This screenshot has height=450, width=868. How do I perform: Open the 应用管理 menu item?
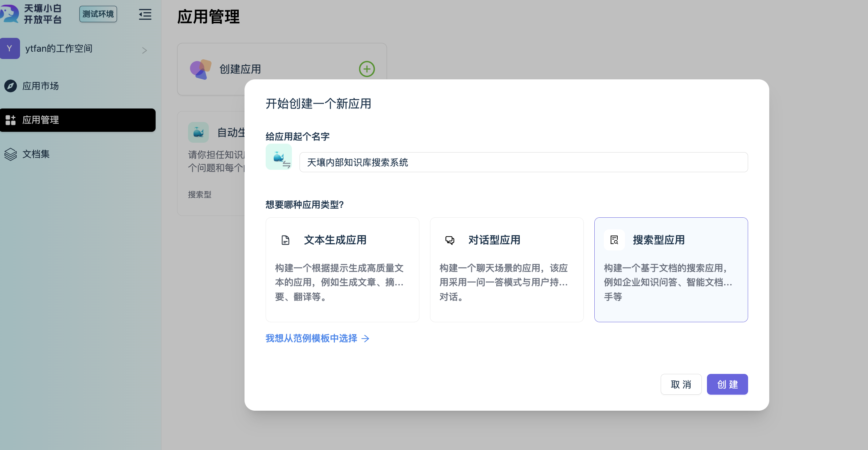pyautogui.click(x=78, y=120)
